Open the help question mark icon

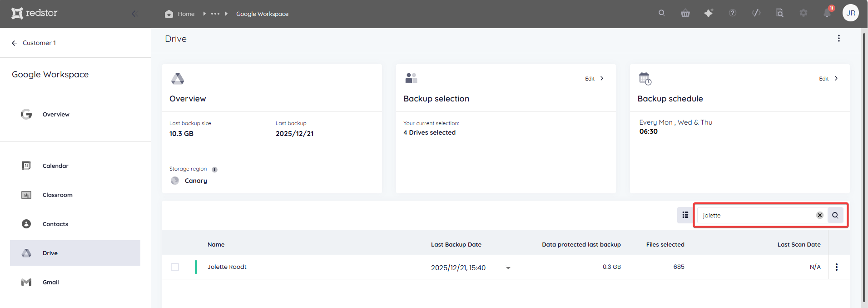[732, 13]
